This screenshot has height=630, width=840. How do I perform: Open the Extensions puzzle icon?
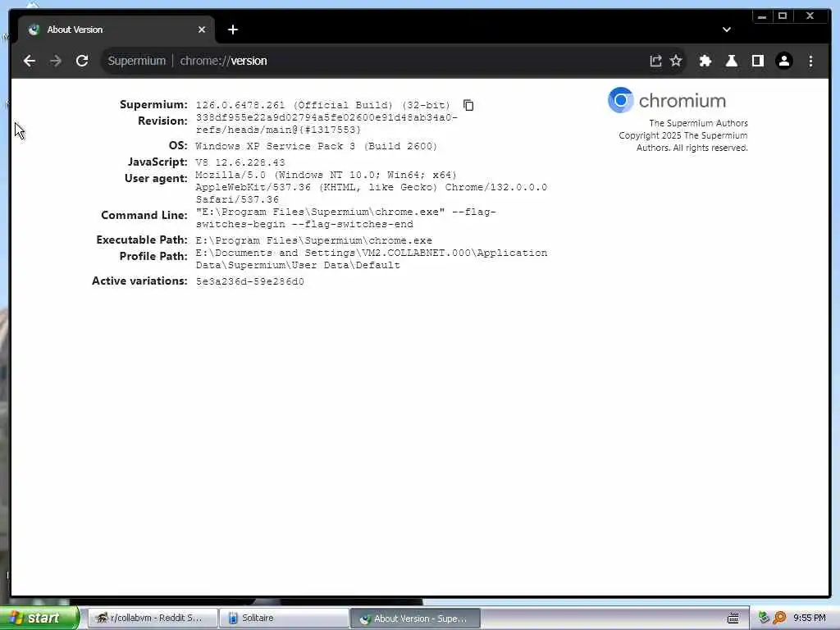[x=705, y=61]
